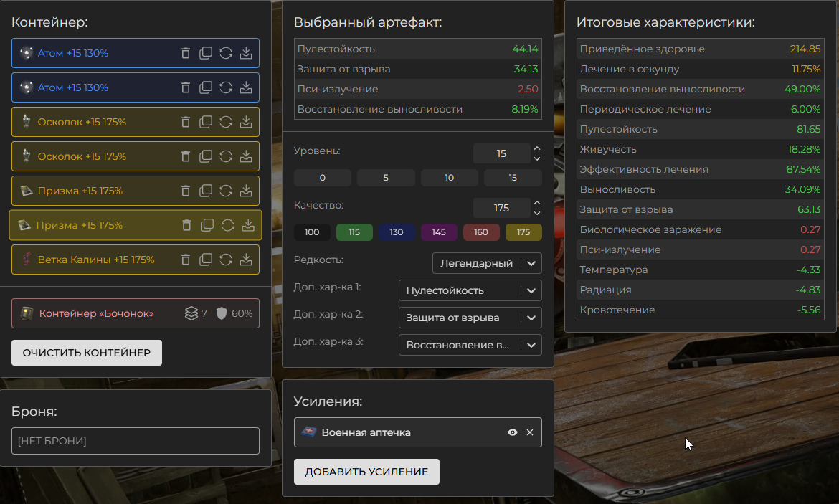This screenshot has height=504, width=839.
Task: Click the container protection shield 60% indicator
Action: click(234, 313)
